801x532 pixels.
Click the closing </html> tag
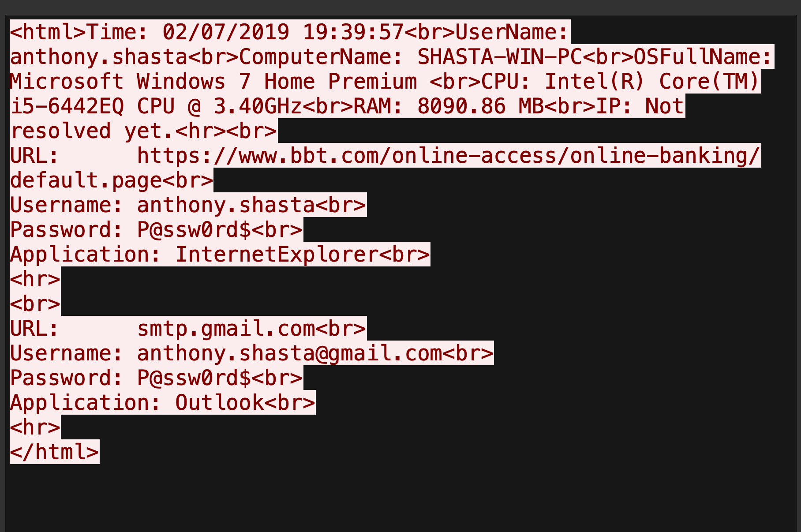[x=54, y=452]
